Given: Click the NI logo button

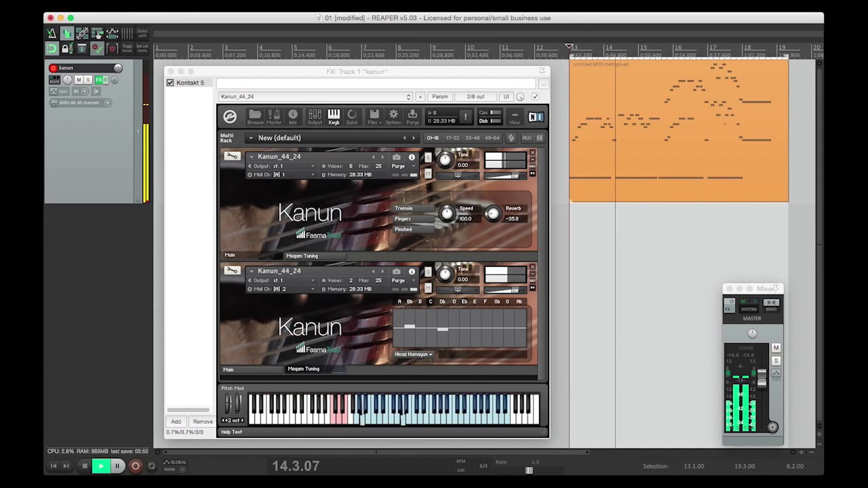Looking at the screenshot, I should click(536, 117).
